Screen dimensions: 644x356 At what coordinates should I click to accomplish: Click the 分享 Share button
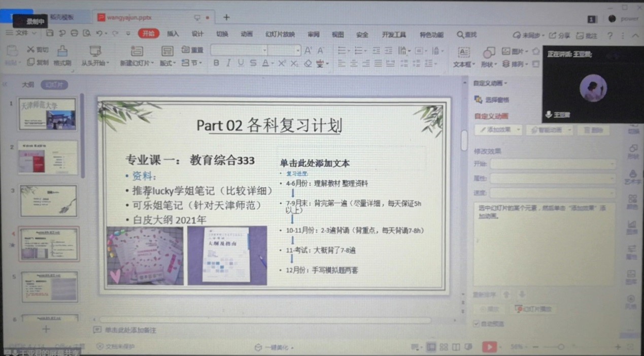pos(560,36)
